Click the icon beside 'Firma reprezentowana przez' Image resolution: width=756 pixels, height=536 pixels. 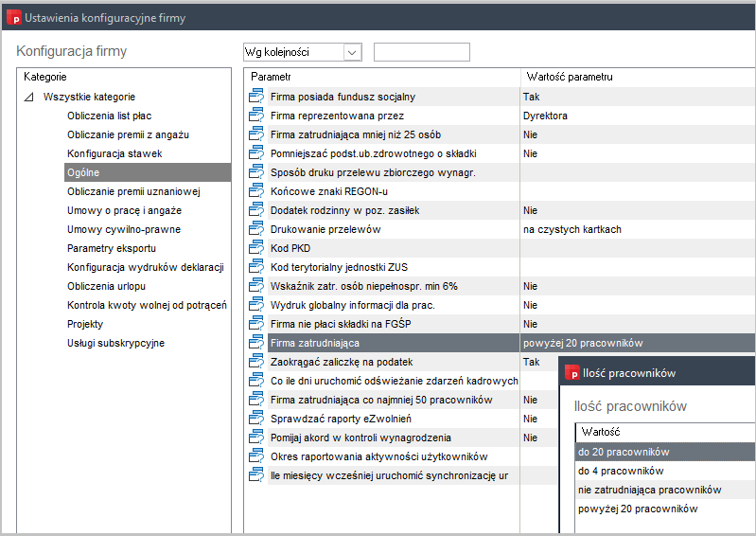pos(255,116)
